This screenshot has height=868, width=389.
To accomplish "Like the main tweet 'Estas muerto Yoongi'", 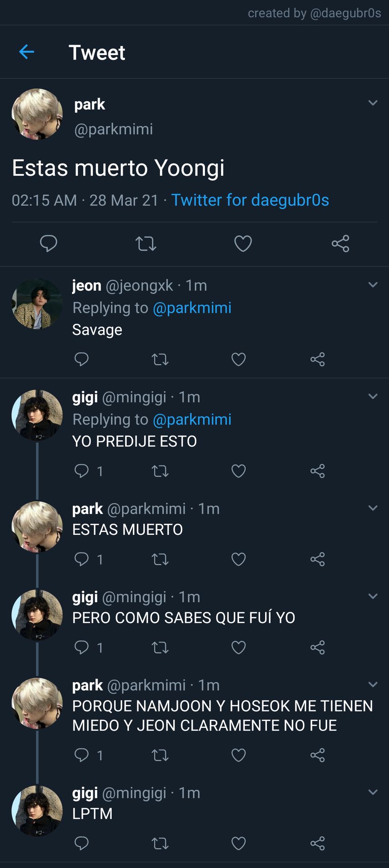I will point(243,244).
